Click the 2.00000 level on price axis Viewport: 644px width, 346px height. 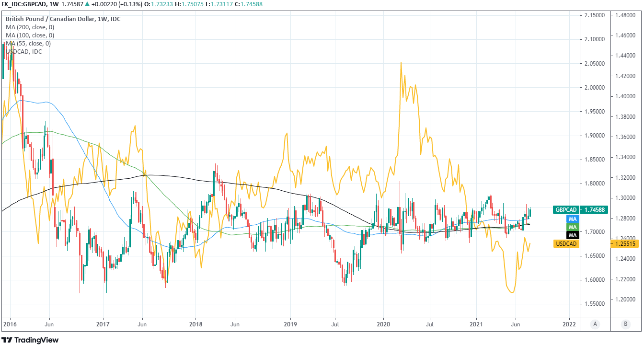[596, 88]
